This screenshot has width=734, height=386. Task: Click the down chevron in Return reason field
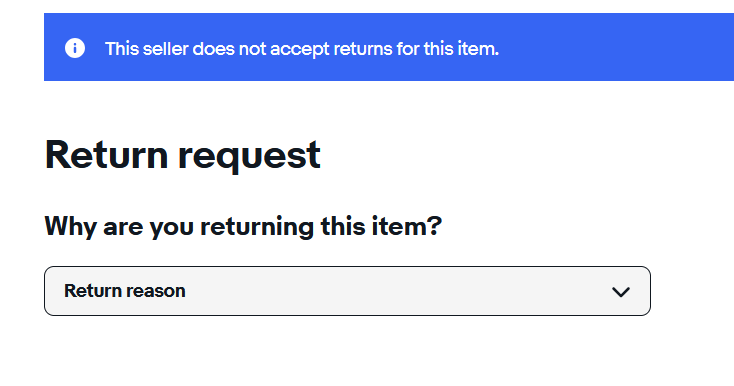pyautogui.click(x=621, y=292)
